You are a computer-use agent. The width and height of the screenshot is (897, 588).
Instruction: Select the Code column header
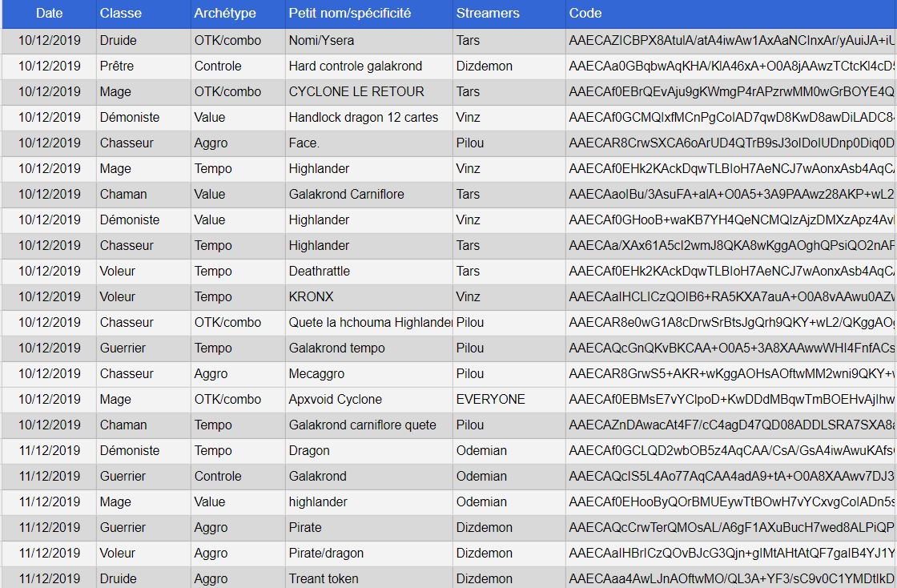585,14
